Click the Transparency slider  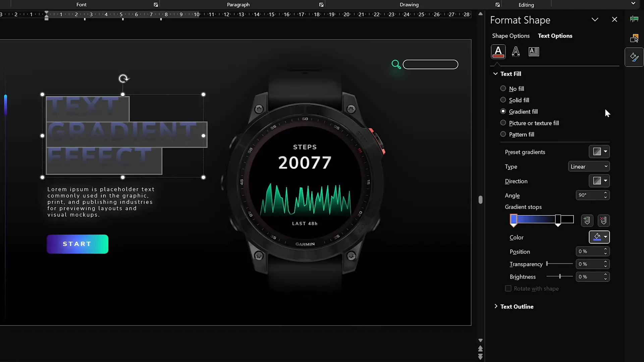pyautogui.click(x=559, y=264)
